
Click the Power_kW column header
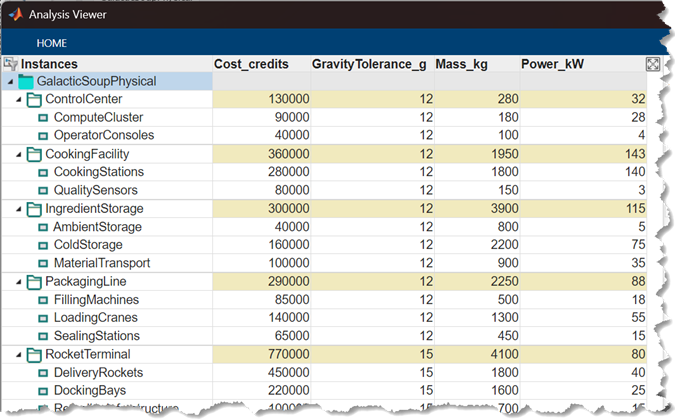point(553,64)
